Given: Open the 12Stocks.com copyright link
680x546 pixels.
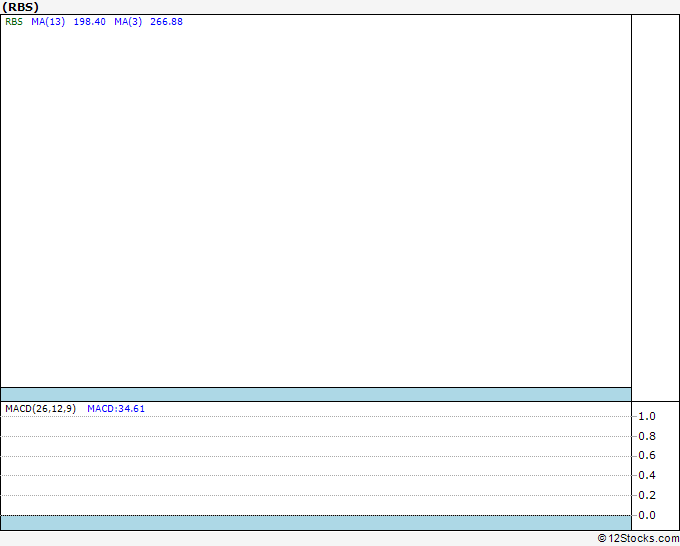Looking at the screenshot, I should (x=638, y=538).
